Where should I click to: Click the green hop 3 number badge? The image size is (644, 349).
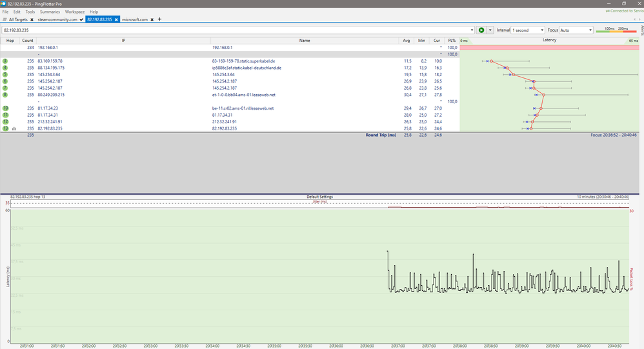coord(5,61)
